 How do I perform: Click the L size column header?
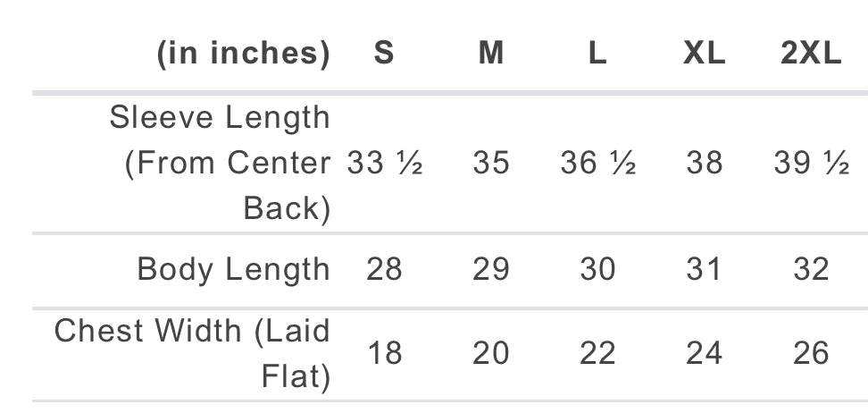pyautogui.click(x=597, y=54)
